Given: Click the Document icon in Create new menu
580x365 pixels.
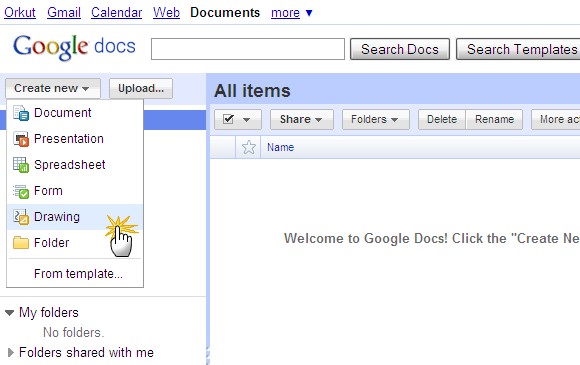Looking at the screenshot, I should tap(21, 113).
